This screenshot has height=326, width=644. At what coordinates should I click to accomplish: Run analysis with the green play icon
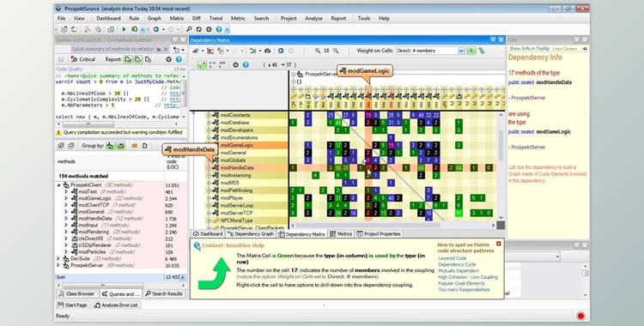tap(124, 29)
